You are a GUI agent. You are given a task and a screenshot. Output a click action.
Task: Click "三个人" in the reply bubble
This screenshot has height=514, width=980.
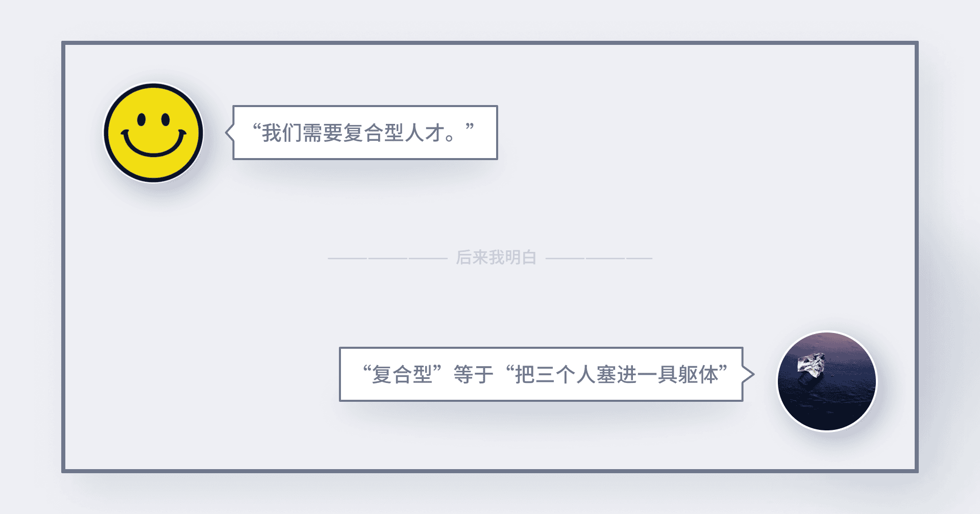(x=566, y=375)
